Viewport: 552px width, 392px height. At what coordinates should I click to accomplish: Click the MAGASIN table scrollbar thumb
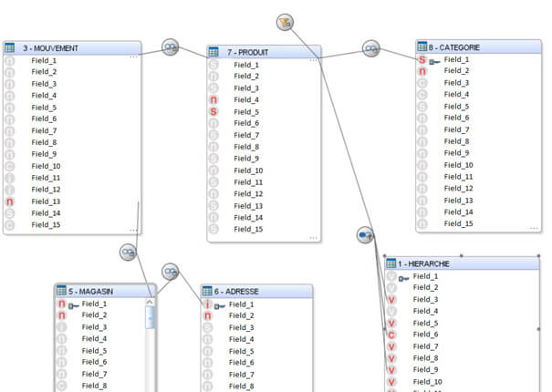pyautogui.click(x=151, y=317)
